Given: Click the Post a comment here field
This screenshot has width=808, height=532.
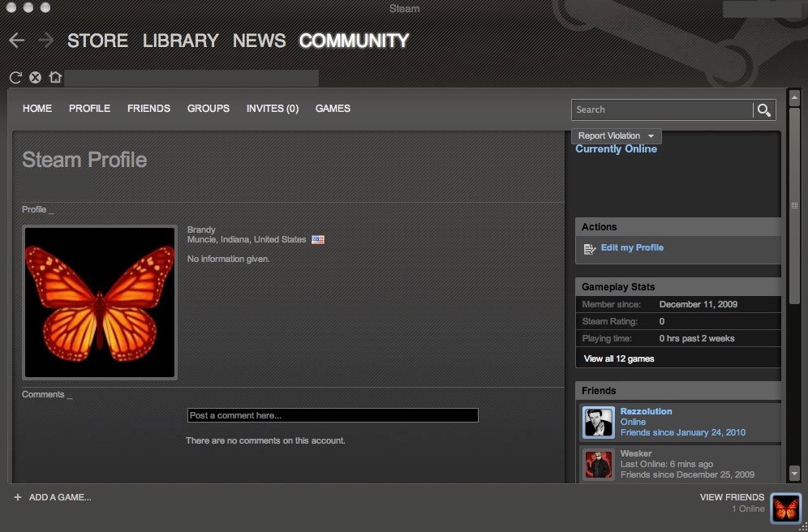Looking at the screenshot, I should (333, 415).
